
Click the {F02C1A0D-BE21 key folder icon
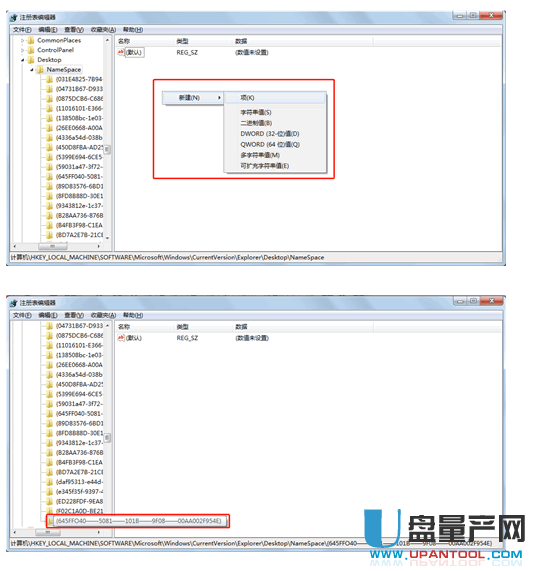pyautogui.click(x=50, y=511)
